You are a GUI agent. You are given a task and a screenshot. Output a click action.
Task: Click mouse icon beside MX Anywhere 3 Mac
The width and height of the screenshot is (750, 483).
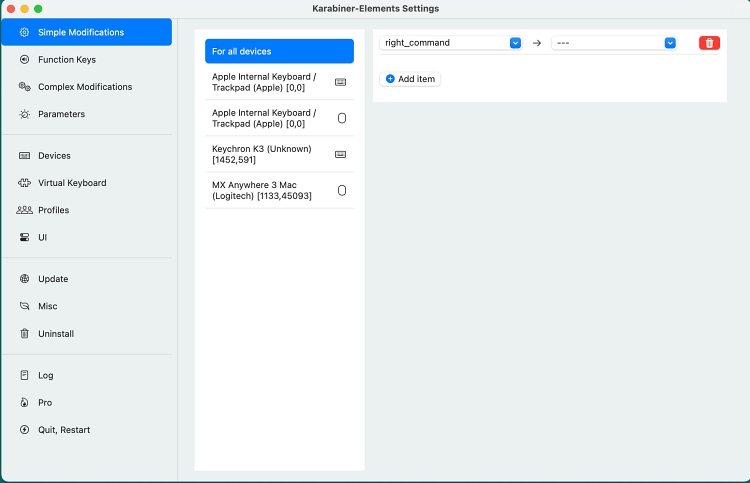[x=342, y=190]
